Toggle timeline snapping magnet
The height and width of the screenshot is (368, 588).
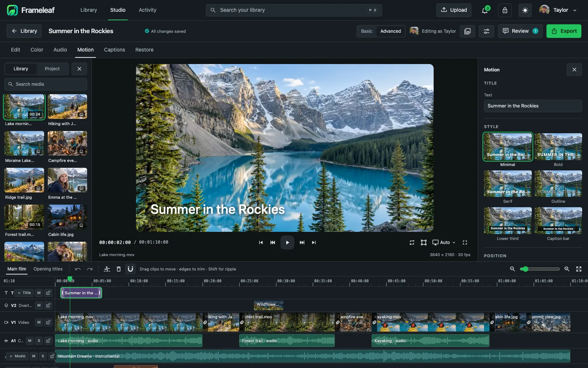(130, 269)
